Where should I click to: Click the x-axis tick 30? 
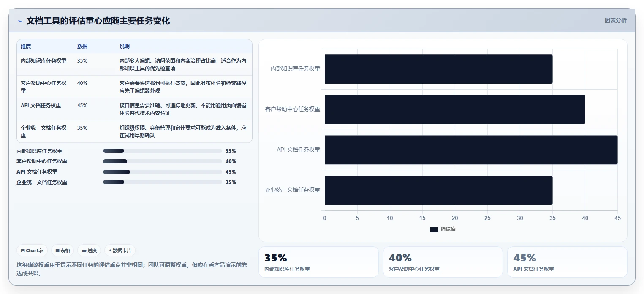[x=520, y=218]
